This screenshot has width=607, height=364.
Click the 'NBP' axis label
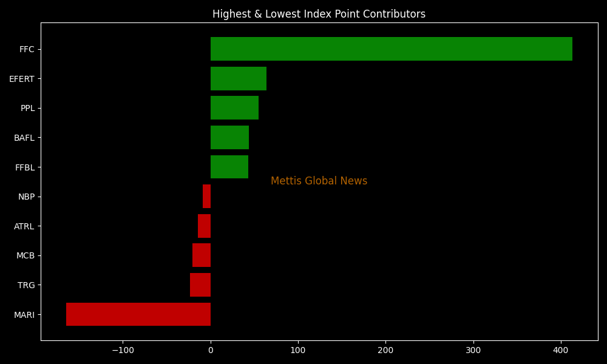(26, 197)
